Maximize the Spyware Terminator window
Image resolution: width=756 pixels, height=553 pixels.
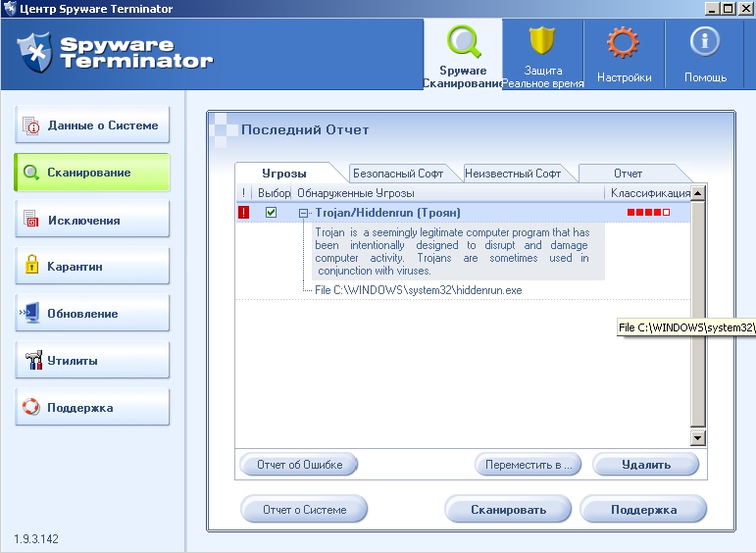[x=729, y=8]
